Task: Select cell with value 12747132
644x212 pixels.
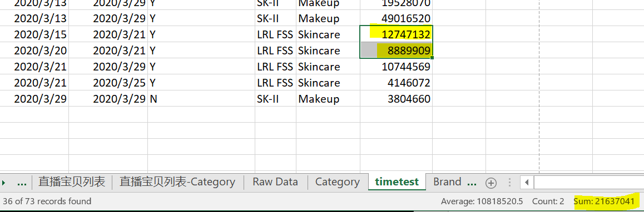Action: [x=397, y=34]
